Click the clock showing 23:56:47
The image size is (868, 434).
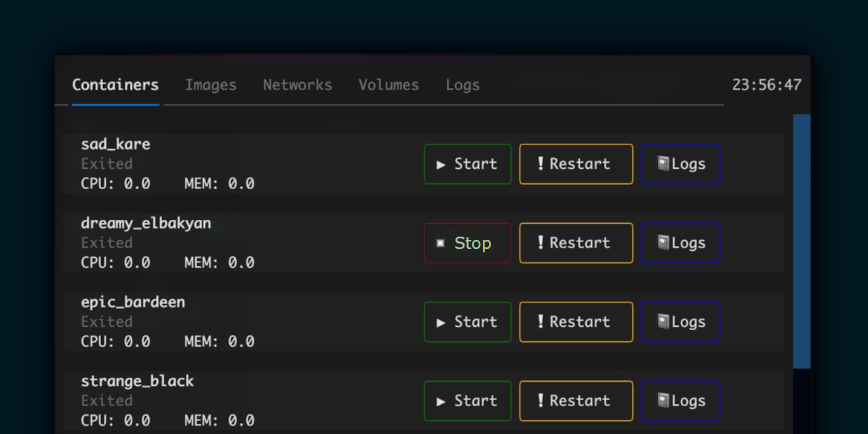click(766, 85)
